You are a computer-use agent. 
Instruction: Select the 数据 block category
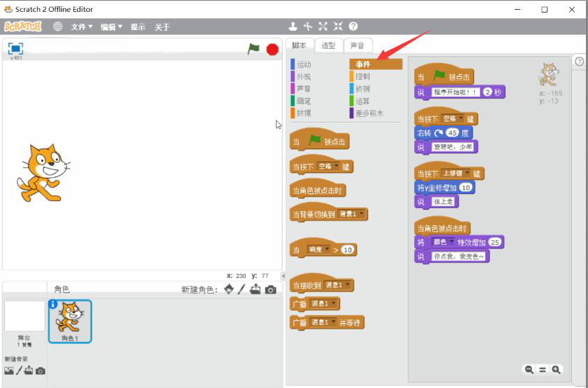tap(301, 113)
